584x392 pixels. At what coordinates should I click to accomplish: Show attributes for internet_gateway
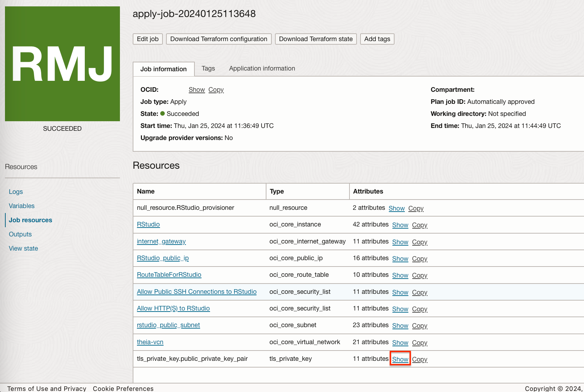click(x=400, y=242)
